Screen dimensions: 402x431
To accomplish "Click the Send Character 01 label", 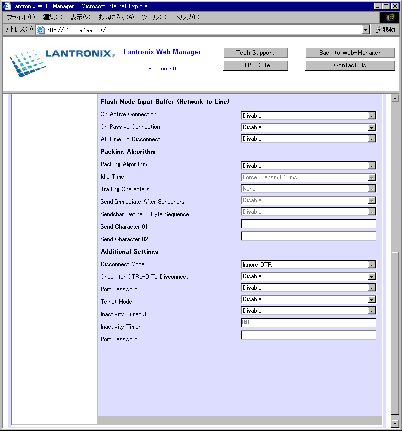I will point(124,227).
